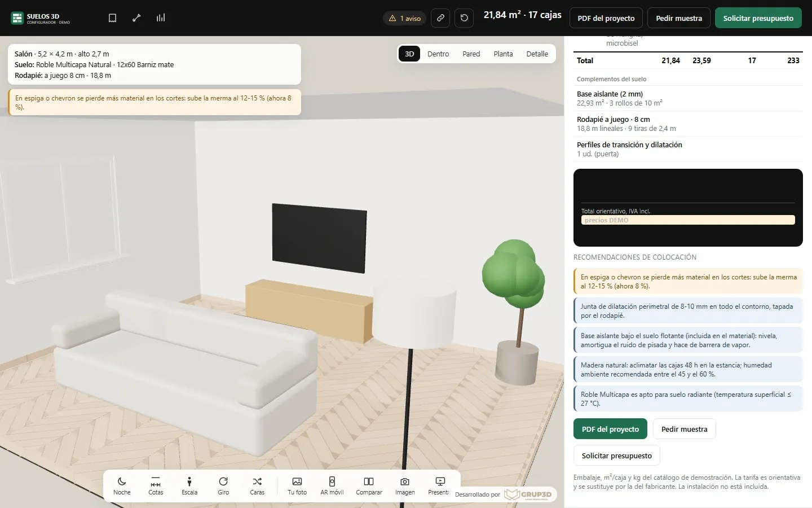Click the green PDF del proyecto button
This screenshot has height=508, width=812.
pos(610,429)
